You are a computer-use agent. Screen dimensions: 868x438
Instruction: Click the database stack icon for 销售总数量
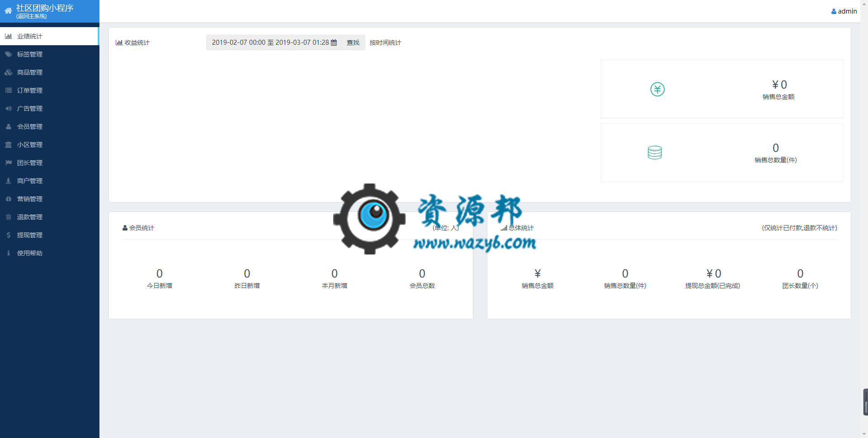pyautogui.click(x=655, y=152)
